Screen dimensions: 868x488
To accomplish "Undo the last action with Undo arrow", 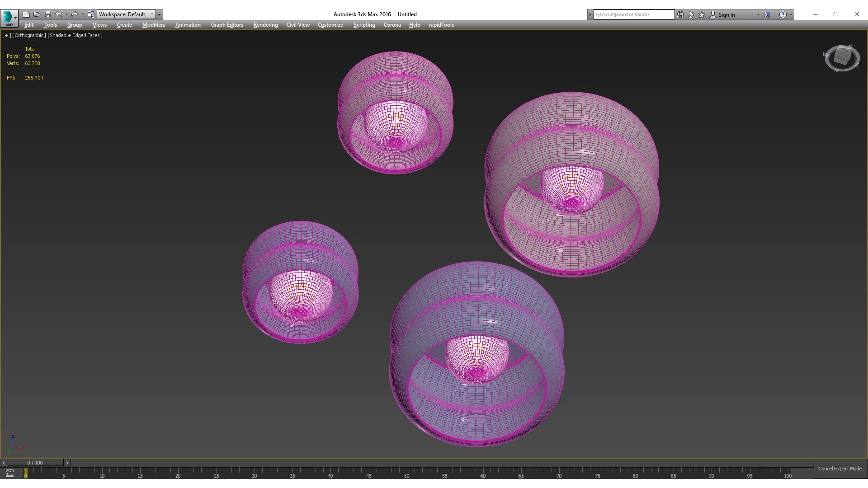I will click(59, 14).
